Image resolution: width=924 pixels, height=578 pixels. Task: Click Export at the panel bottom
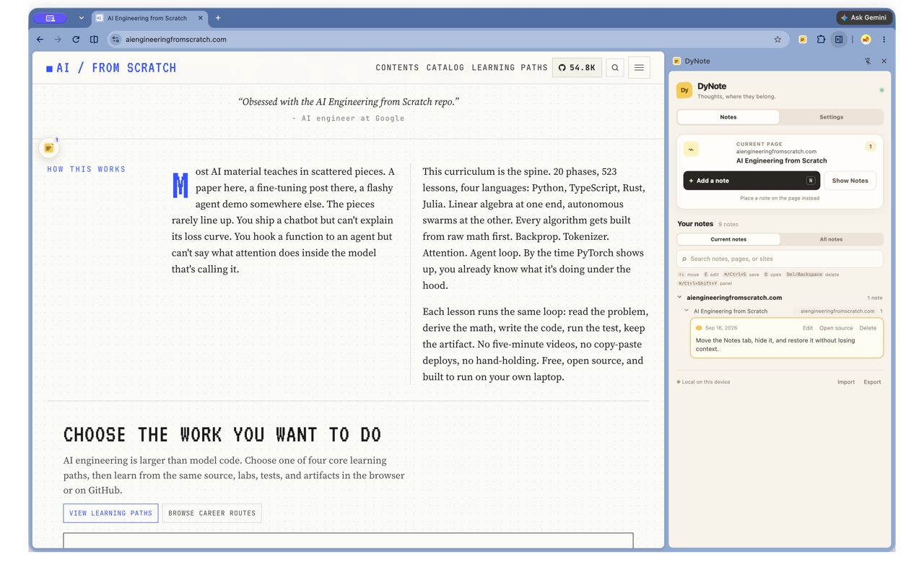(x=872, y=382)
